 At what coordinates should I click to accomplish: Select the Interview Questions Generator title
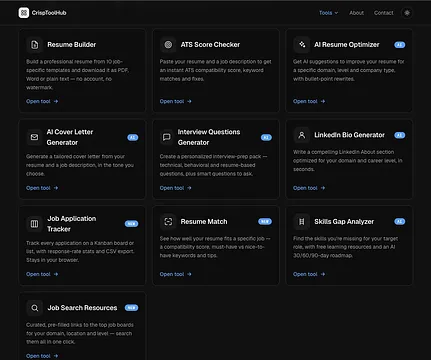pos(209,137)
